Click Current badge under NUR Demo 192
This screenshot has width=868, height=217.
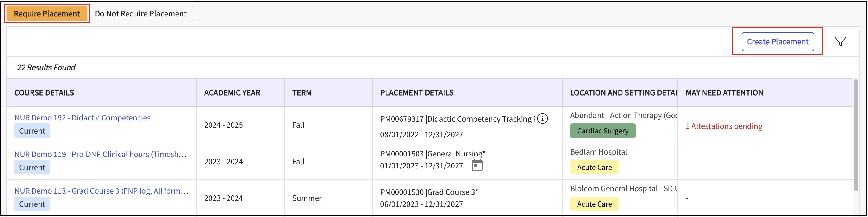point(32,131)
